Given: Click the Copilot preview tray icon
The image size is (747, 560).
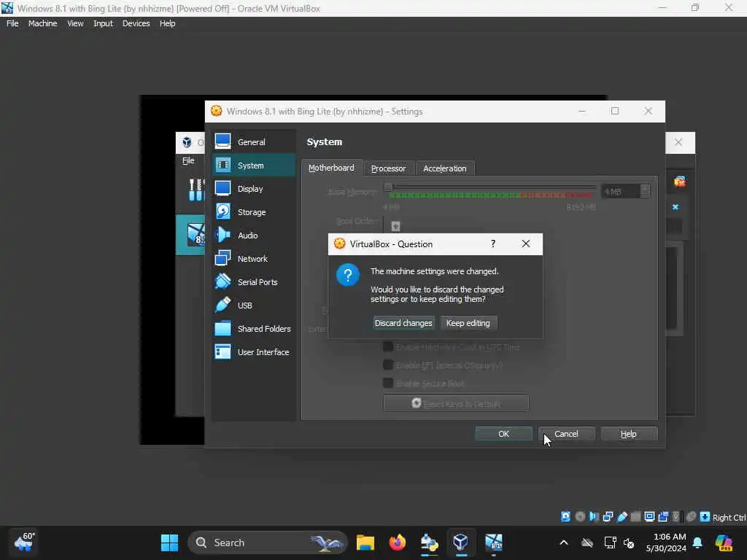Looking at the screenshot, I should (x=723, y=542).
